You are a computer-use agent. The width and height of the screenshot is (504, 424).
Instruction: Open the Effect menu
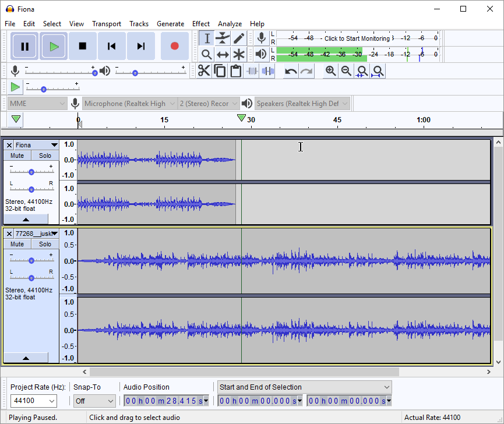tap(200, 24)
